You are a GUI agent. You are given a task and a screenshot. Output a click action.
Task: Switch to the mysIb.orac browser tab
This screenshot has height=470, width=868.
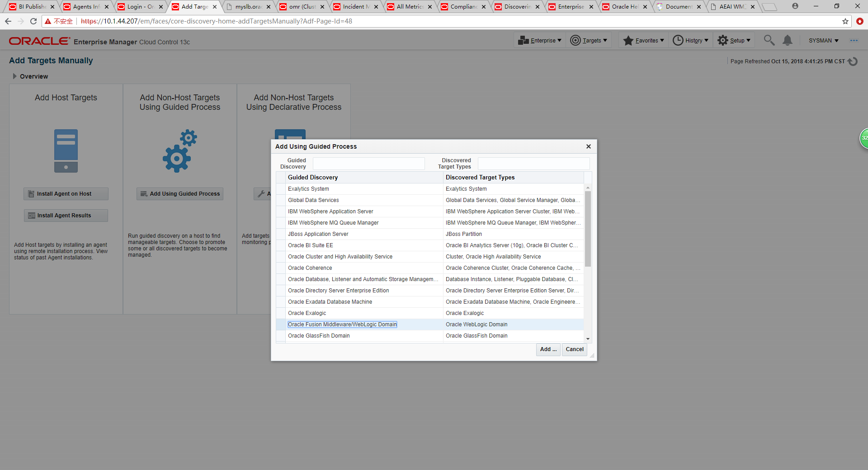pyautogui.click(x=248, y=7)
